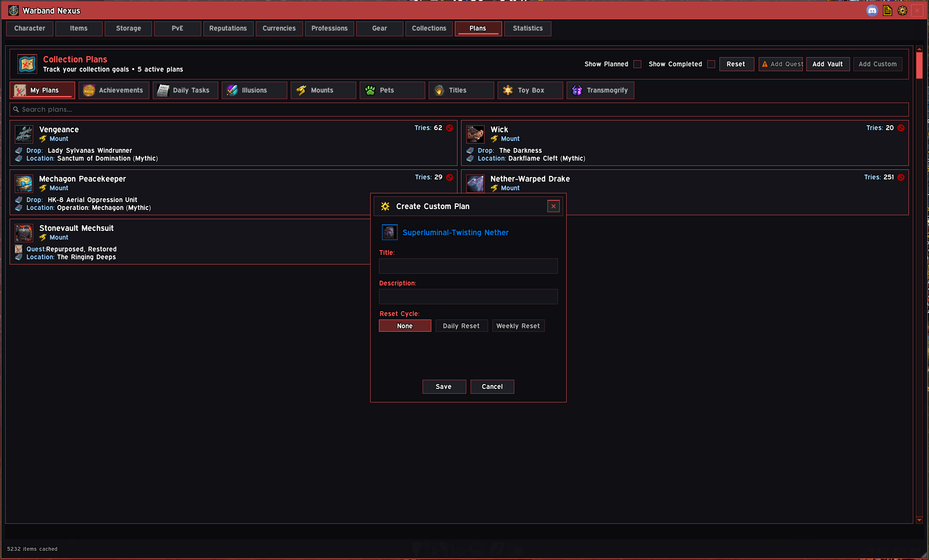929x560 pixels.
Task: Select the Daily Reset cycle option
Action: tap(461, 326)
